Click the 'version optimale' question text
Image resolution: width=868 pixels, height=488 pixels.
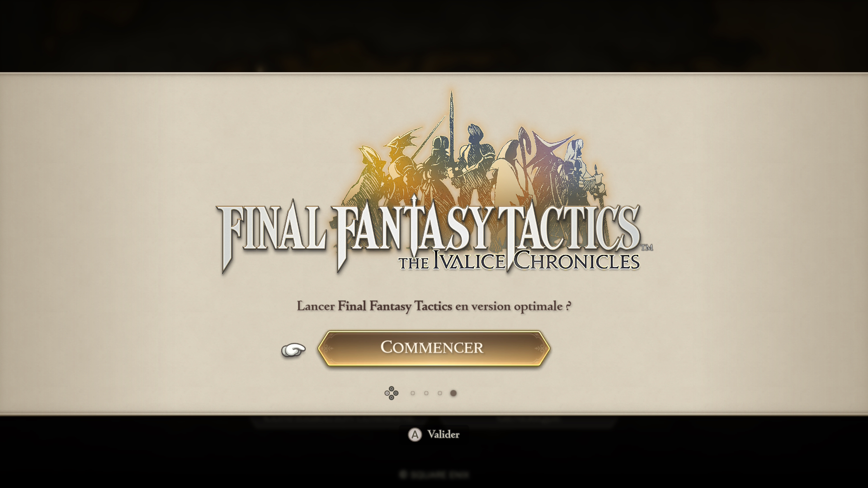click(x=434, y=306)
